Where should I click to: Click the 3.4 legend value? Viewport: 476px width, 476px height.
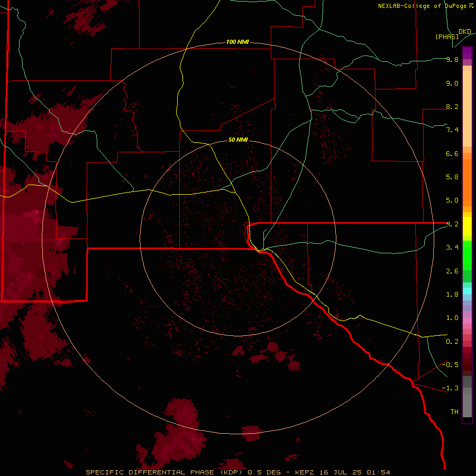click(x=452, y=248)
